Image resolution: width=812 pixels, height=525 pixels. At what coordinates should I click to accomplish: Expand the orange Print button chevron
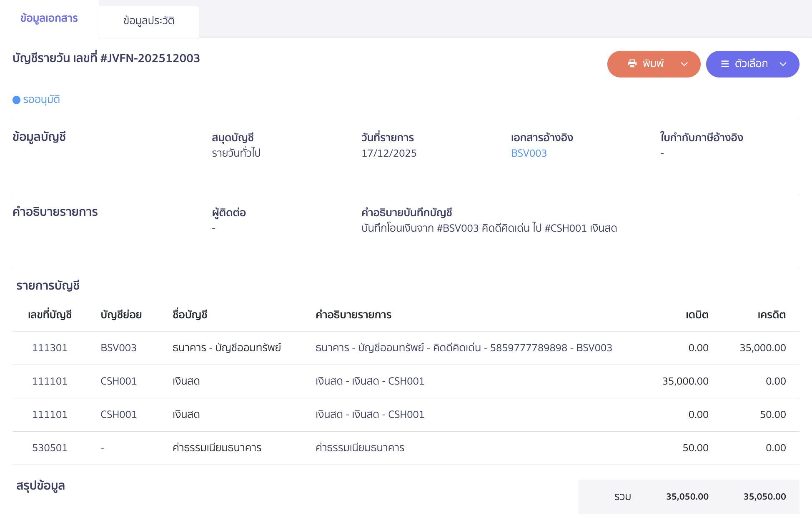pos(684,64)
